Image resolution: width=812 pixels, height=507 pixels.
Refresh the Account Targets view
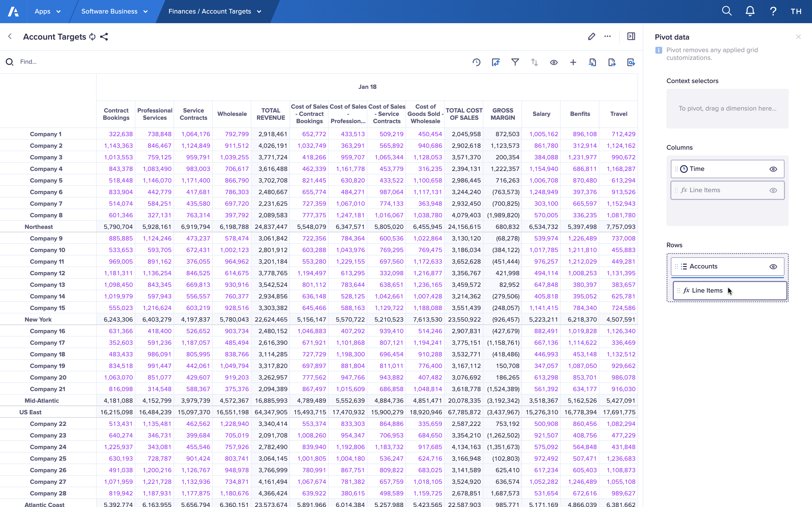click(x=92, y=37)
